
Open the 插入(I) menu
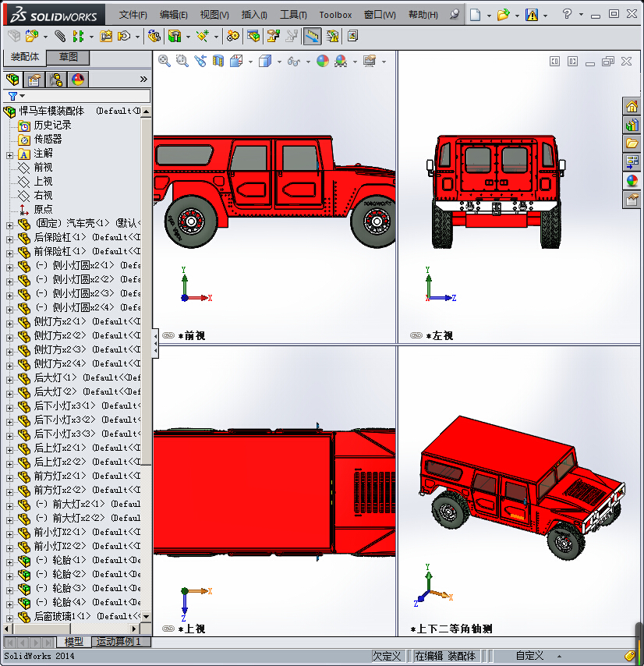click(254, 15)
